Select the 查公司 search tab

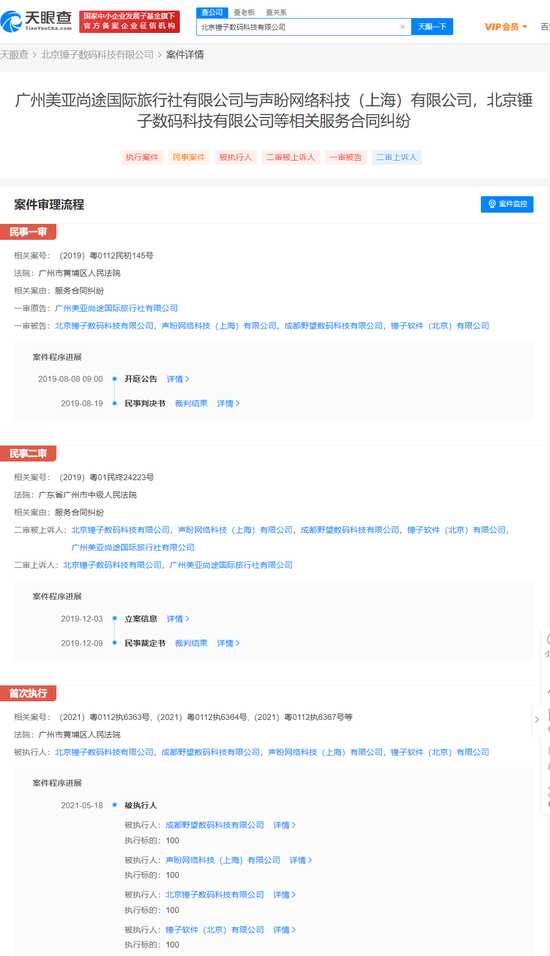pos(212,12)
